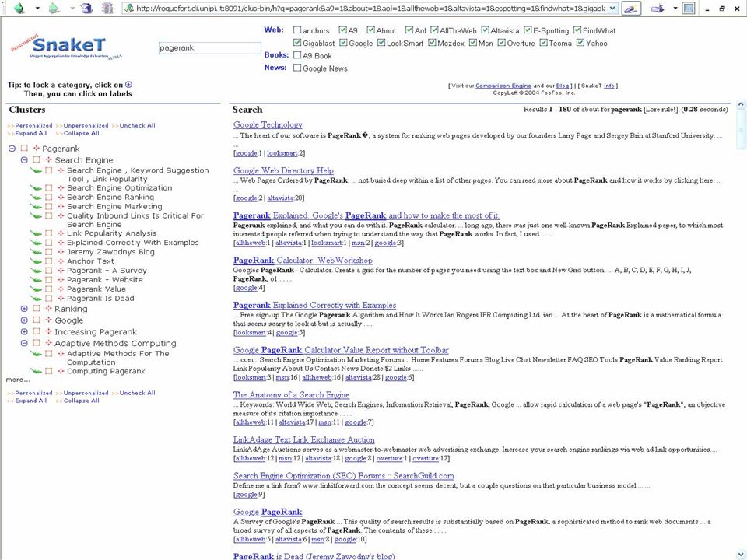Open the Google Technology result
The width and height of the screenshot is (747, 560).
coord(268,124)
